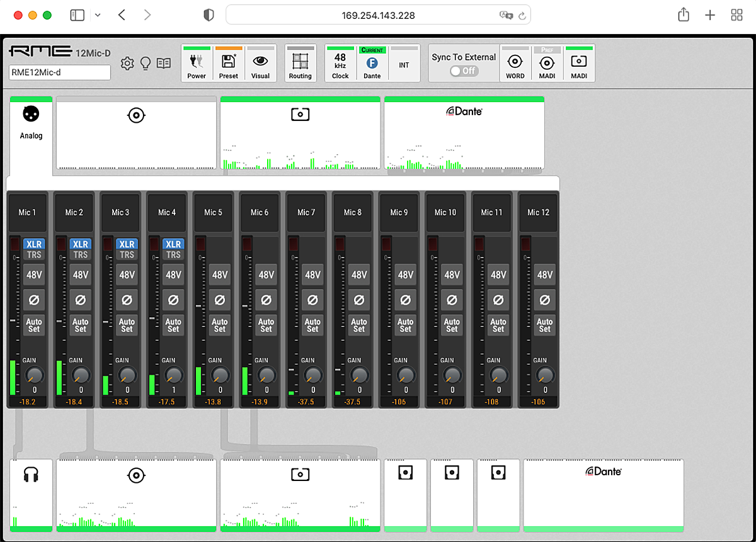Enable 48V phantom power on Mic 5
The height and width of the screenshot is (542, 756).
(219, 274)
